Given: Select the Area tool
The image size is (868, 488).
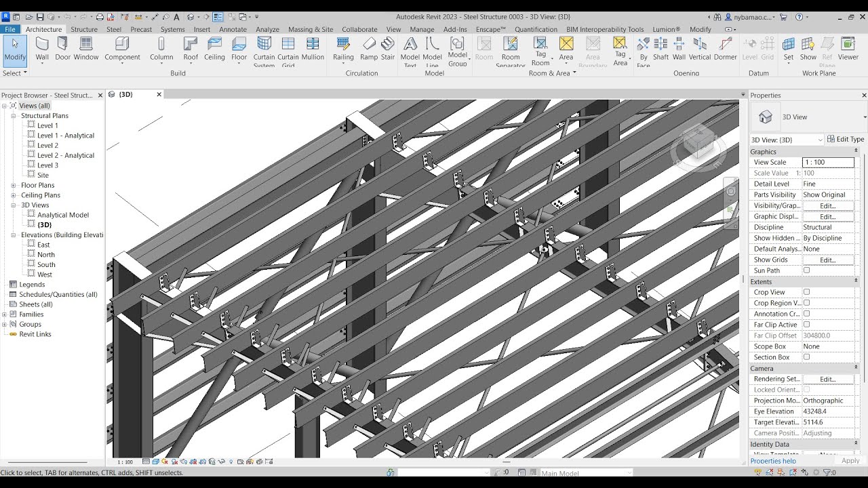Looking at the screenshot, I should 566,49.
